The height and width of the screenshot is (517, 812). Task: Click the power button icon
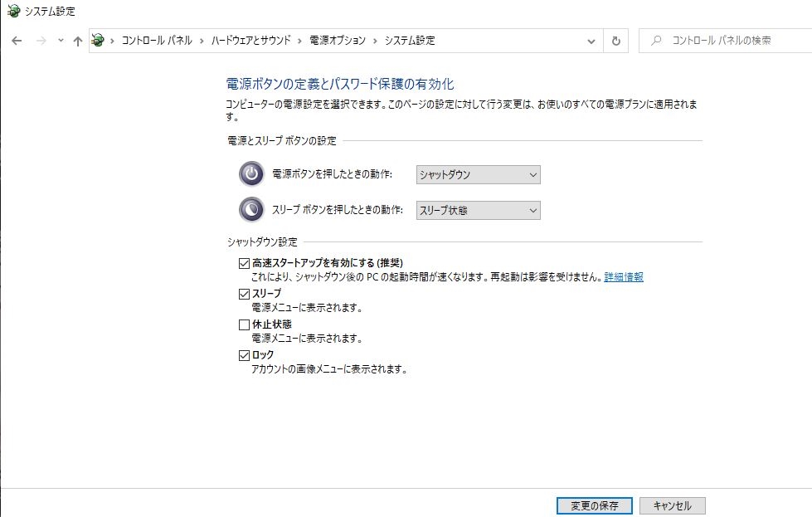(x=251, y=173)
